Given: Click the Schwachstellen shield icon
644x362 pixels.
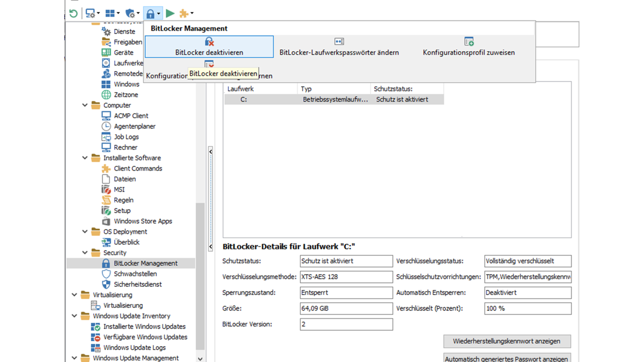Looking at the screenshot, I should tap(106, 274).
